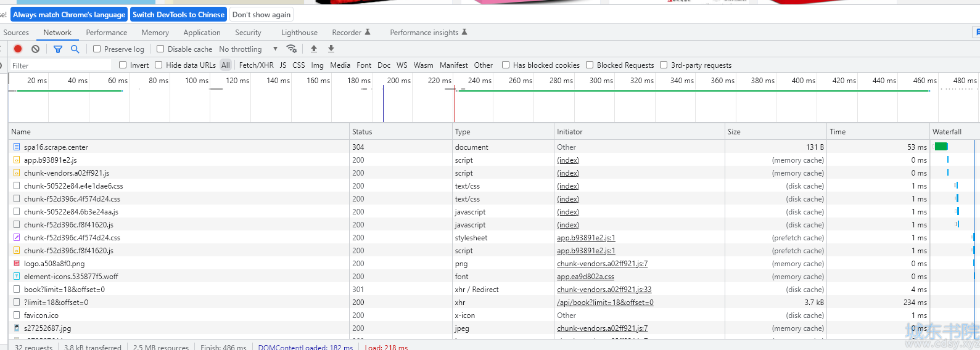
Task: Open the Application tab
Action: (x=202, y=33)
